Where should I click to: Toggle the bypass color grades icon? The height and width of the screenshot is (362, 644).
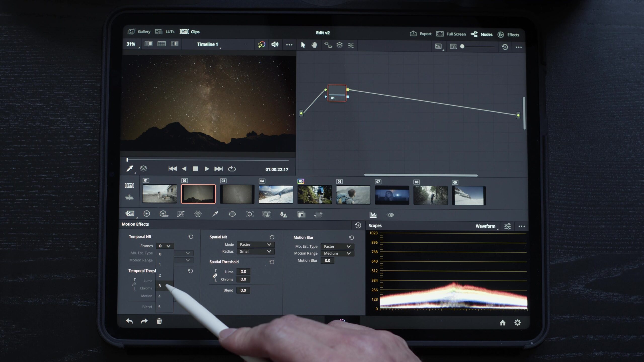coord(262,45)
